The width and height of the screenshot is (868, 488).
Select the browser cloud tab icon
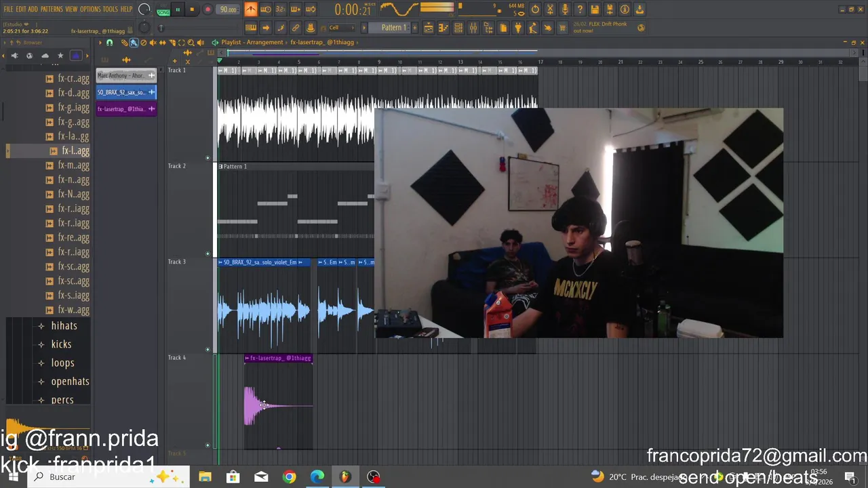[x=45, y=56]
